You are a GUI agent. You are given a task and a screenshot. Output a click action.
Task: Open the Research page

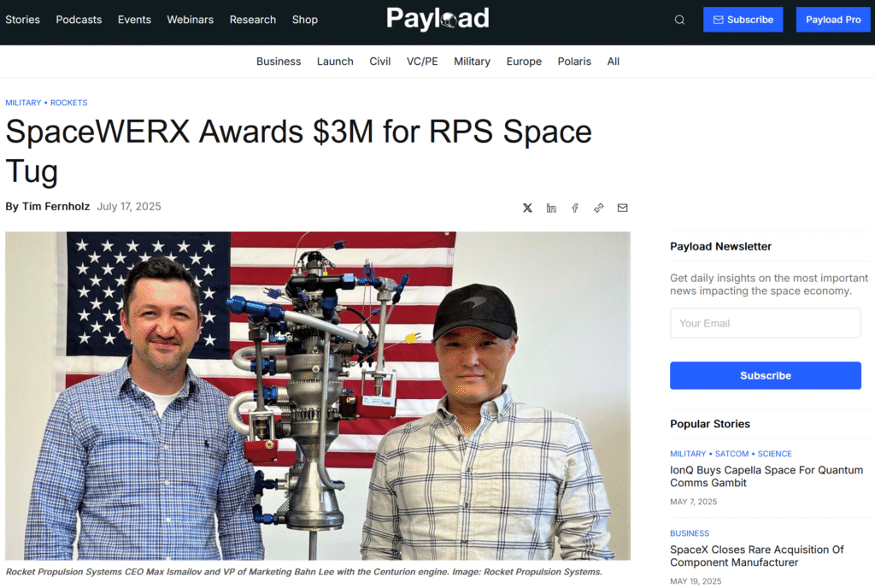pos(253,20)
